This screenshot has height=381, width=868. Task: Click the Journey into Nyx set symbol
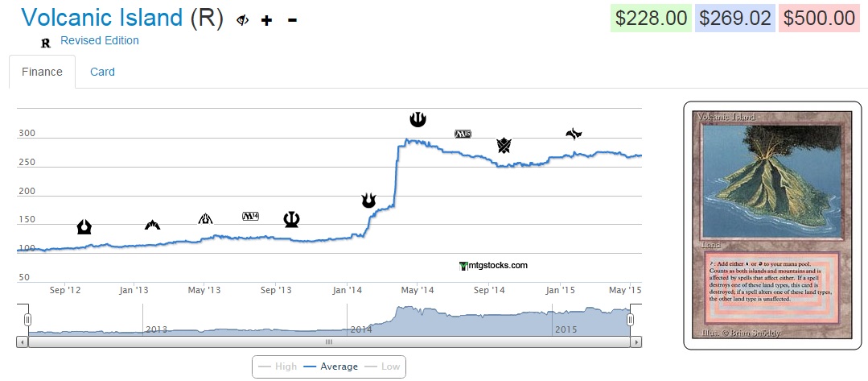[418, 119]
